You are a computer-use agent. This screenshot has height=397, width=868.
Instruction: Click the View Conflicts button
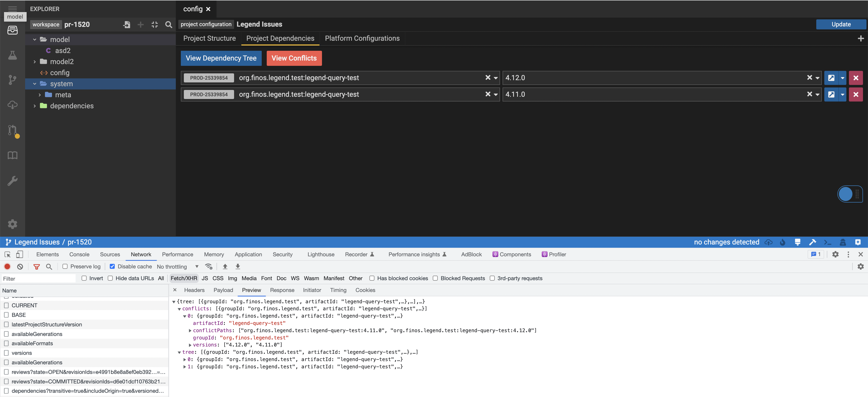point(294,58)
